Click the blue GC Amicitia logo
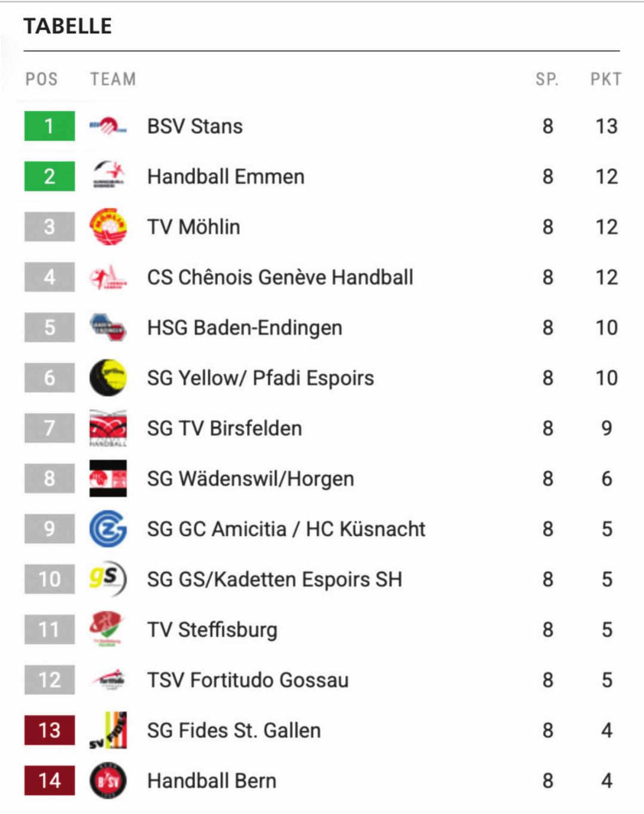 [108, 529]
